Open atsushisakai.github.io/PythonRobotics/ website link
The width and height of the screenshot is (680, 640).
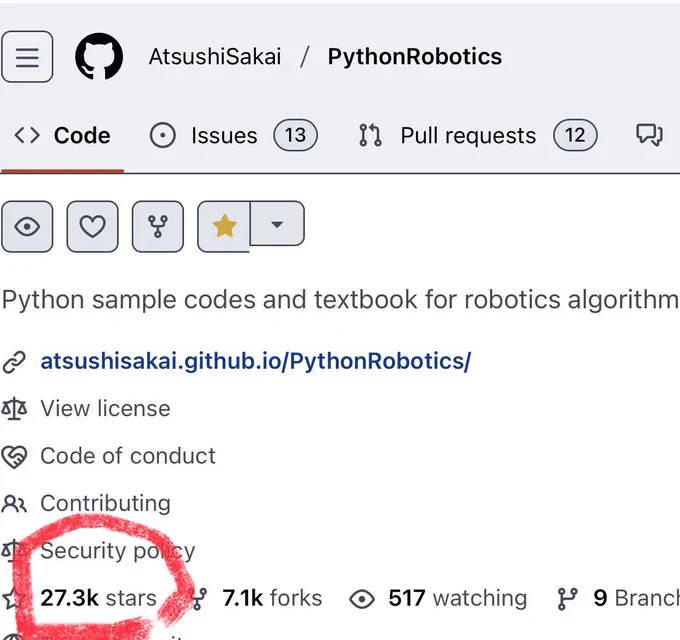click(x=255, y=361)
